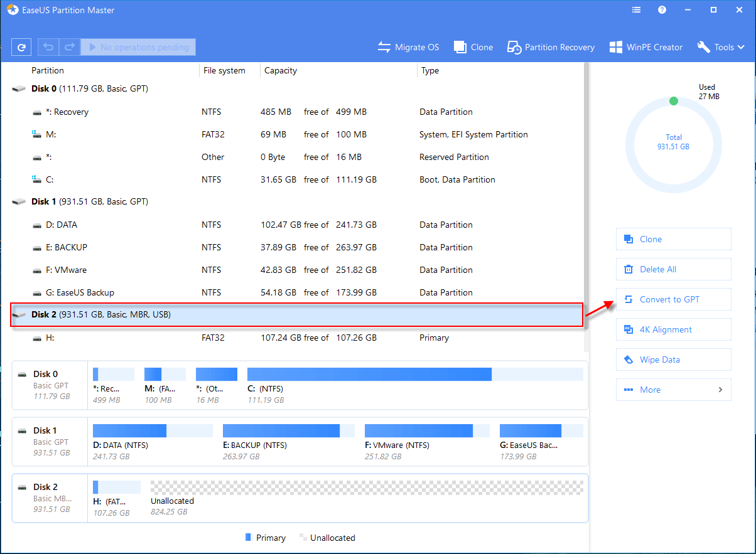756x554 pixels.
Task: Select the '*: Rec...' 499 MB block in disk map
Action: 114,385
